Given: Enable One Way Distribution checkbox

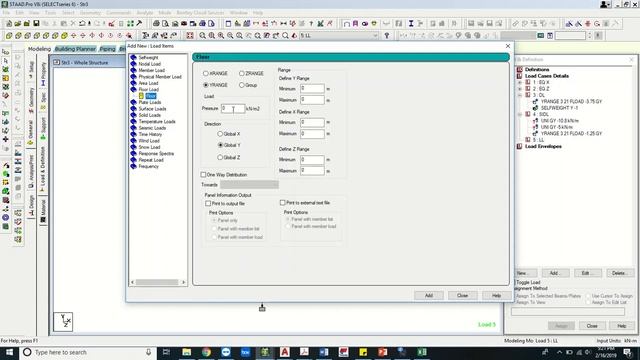Looking at the screenshot, I should (203, 175).
